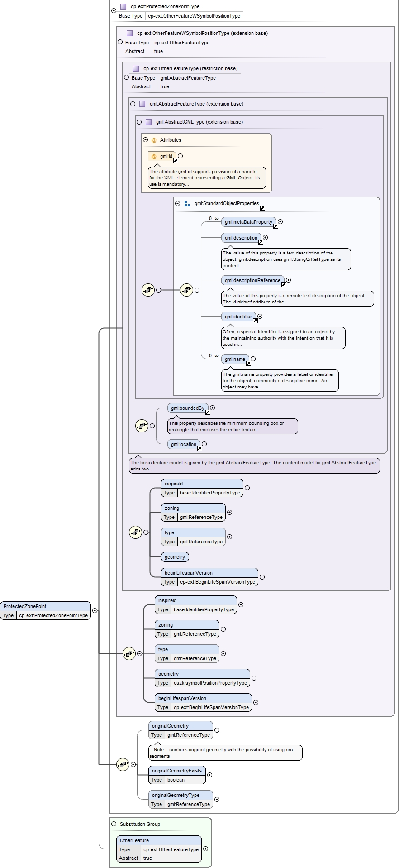Click the StandardObjectProperties group icon
Image resolution: width=399 pixels, height=868 pixels.
[x=187, y=204]
